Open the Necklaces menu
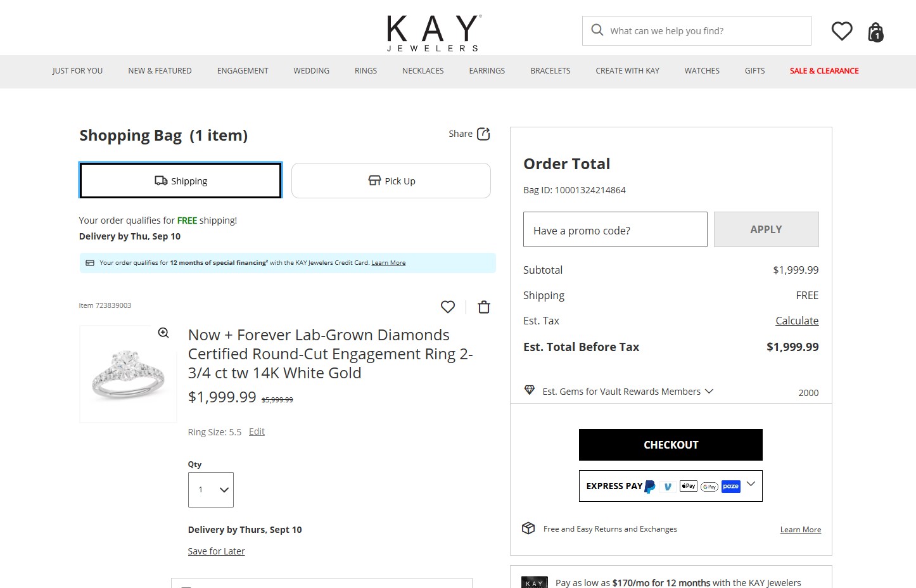The width and height of the screenshot is (916, 588). point(423,71)
